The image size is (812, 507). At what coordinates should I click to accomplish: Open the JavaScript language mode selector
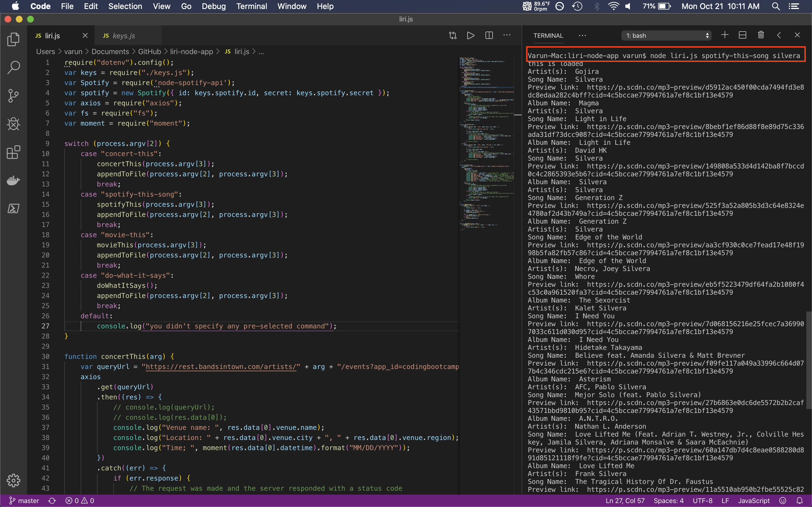(x=754, y=501)
